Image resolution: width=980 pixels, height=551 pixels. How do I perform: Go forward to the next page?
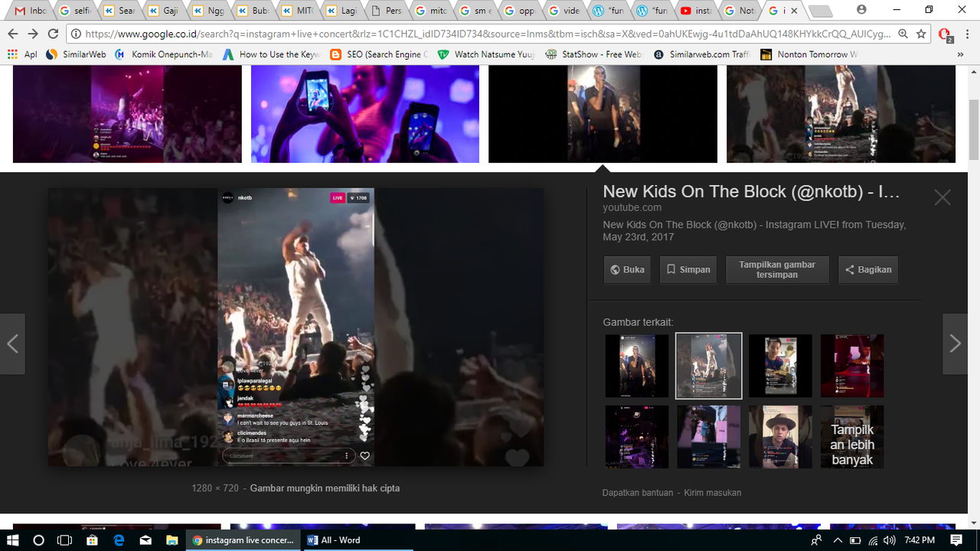coord(32,34)
